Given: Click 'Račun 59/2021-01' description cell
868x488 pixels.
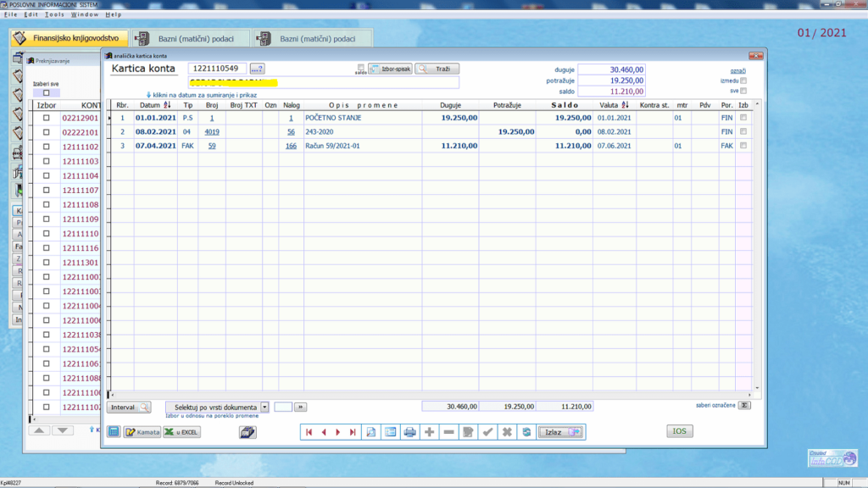Looking at the screenshot, I should (x=363, y=146).
